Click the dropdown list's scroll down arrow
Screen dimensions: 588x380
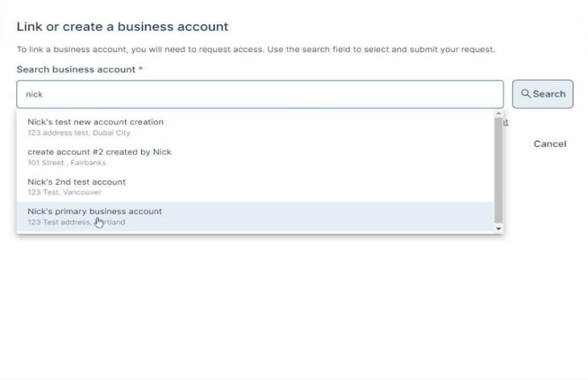coord(498,229)
